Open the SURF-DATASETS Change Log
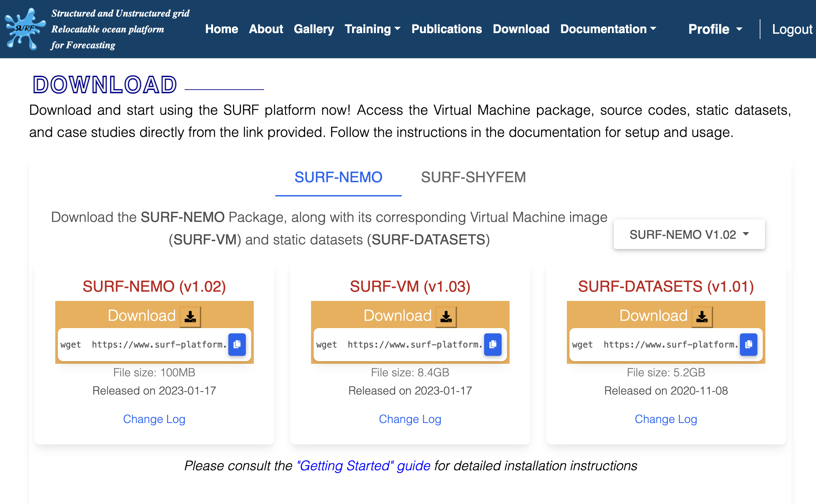 665,419
